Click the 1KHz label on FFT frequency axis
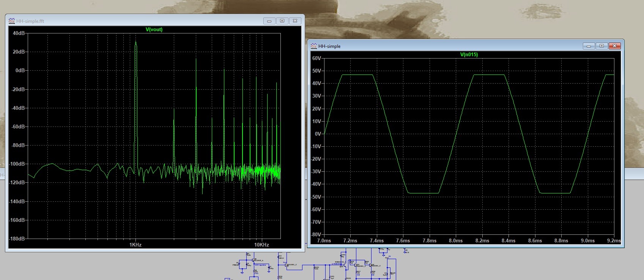Screen dimensions: 644x280 135,245
